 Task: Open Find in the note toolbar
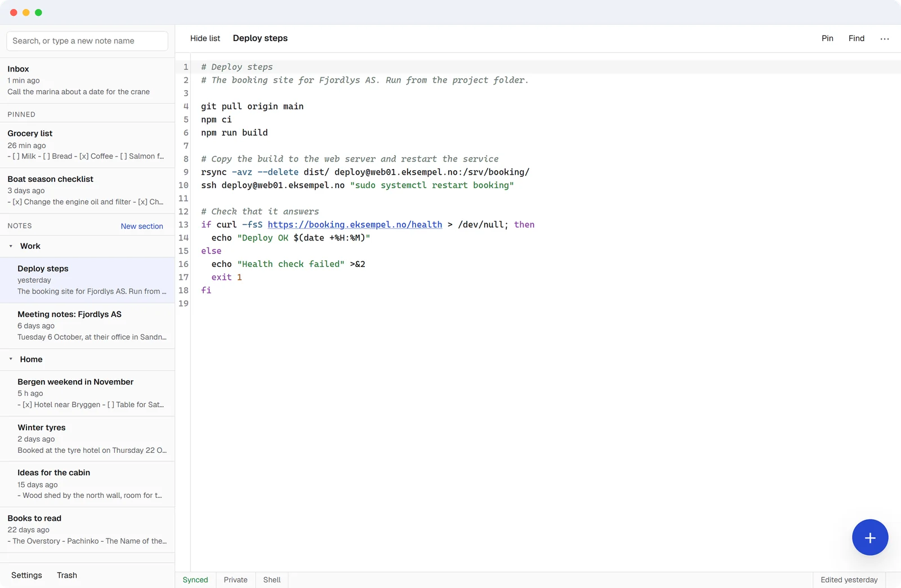(856, 38)
